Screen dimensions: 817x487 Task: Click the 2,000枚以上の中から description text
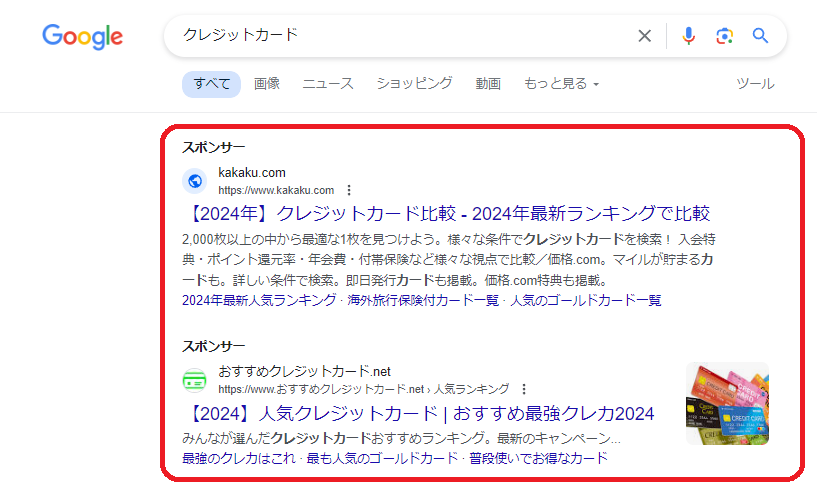pyautogui.click(x=449, y=260)
